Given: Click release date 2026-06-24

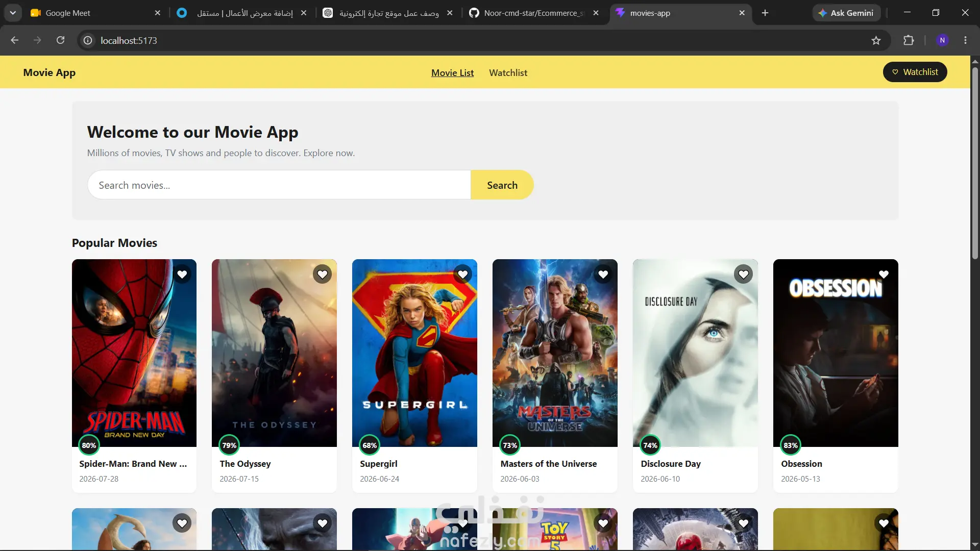Looking at the screenshot, I should 380,479.
